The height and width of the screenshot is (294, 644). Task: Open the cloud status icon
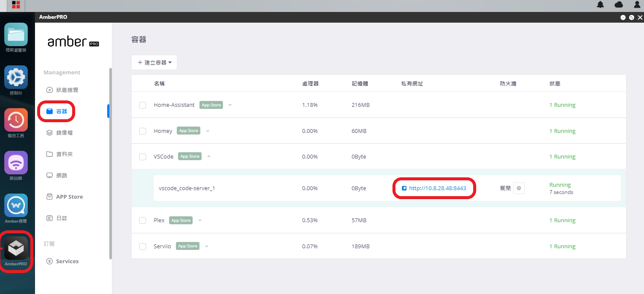(619, 5)
